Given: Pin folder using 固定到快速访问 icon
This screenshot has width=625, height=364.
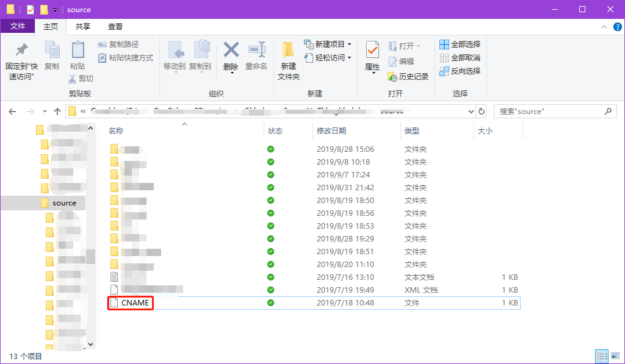Looking at the screenshot, I should [x=21, y=57].
